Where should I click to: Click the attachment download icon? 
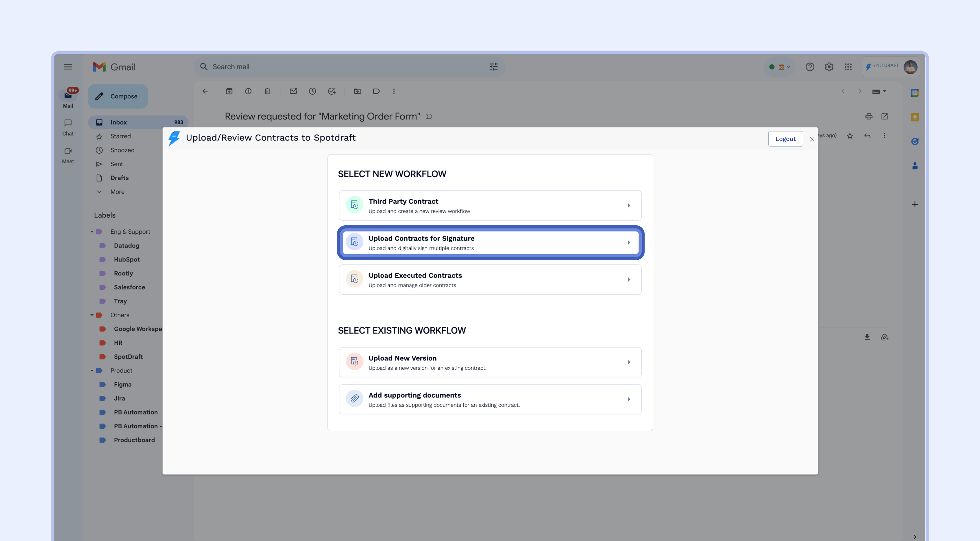(867, 337)
